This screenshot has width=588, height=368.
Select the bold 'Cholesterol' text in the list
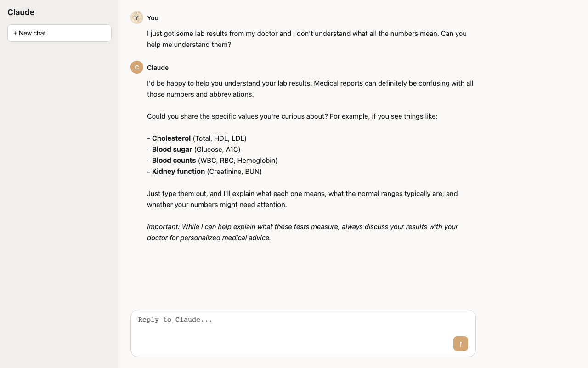[171, 138]
